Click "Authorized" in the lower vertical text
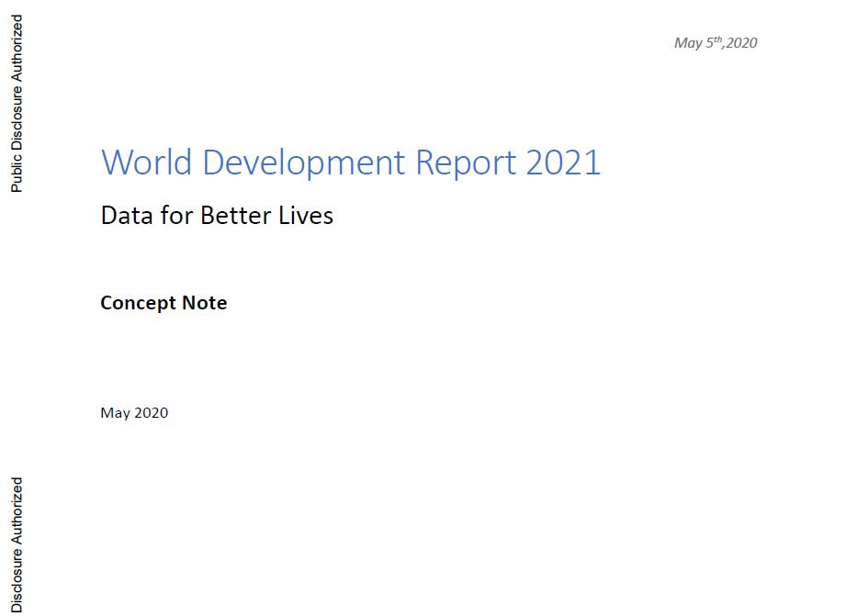 [17, 511]
